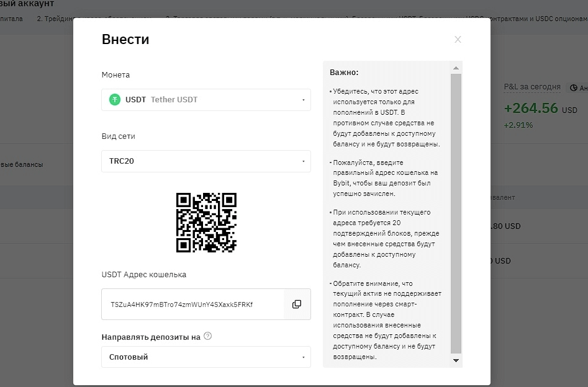The image size is (588, 387).
Task: Expand the TRC20 network dropdown
Action: coord(205,161)
